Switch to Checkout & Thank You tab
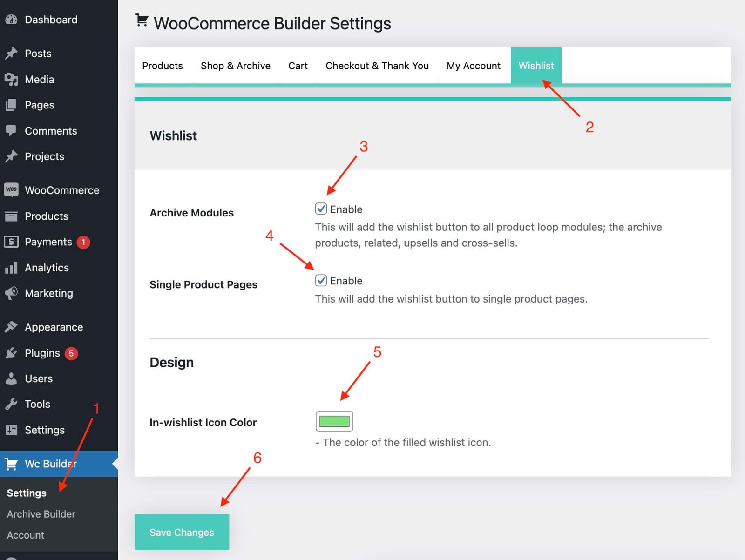 (377, 66)
